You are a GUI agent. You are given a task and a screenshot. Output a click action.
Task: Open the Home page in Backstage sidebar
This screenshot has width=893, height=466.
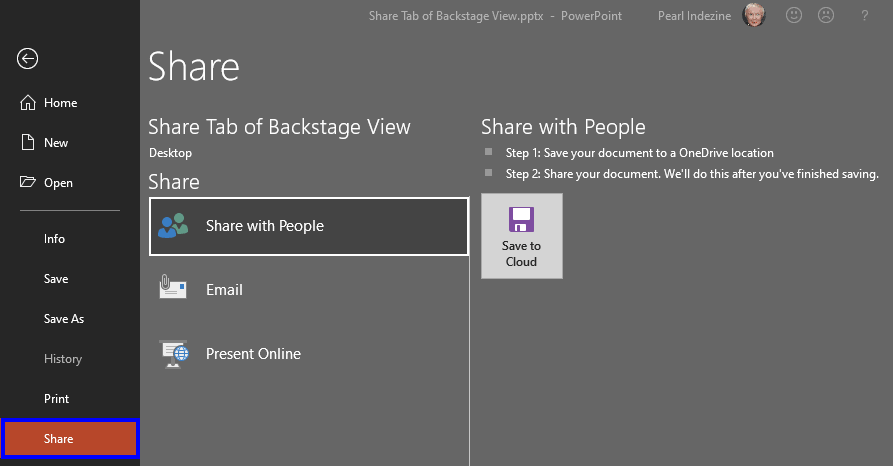[x=69, y=103]
